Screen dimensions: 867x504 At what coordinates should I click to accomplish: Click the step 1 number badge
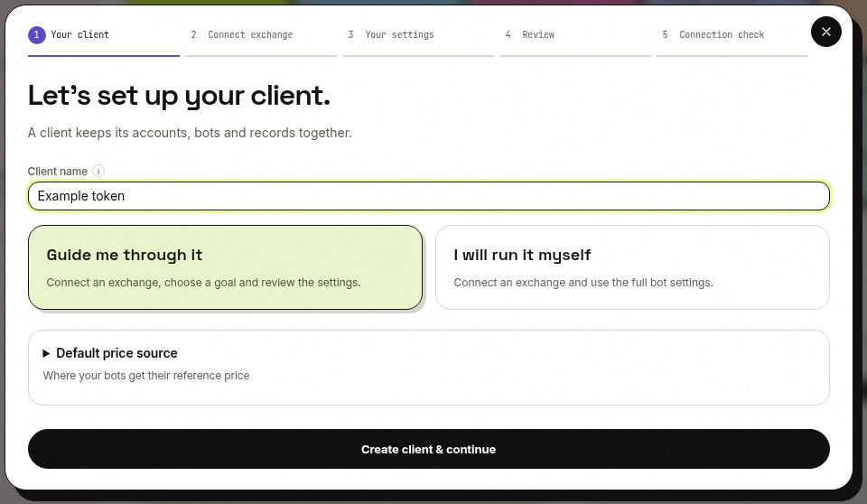(36, 35)
